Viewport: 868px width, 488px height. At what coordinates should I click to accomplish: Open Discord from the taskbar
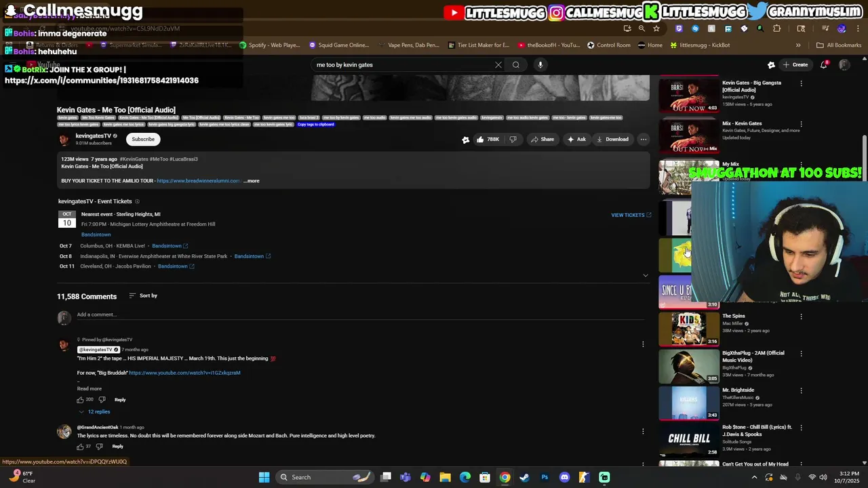pyautogui.click(x=564, y=477)
